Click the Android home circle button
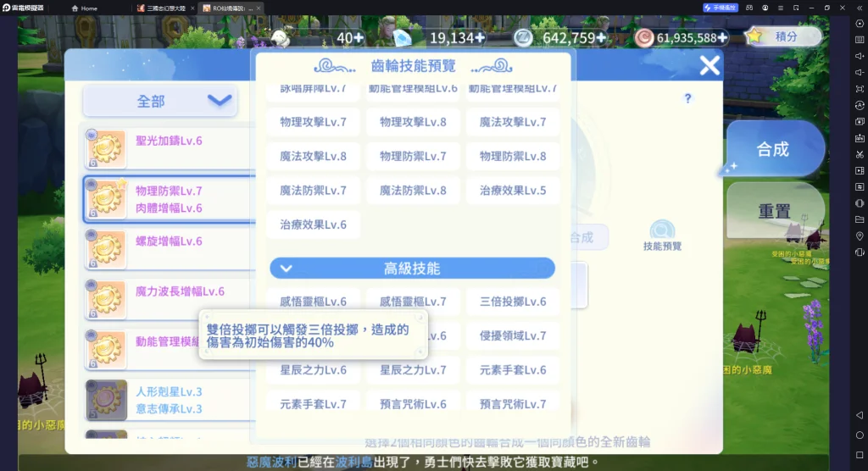The height and width of the screenshot is (471, 868). [x=860, y=435]
